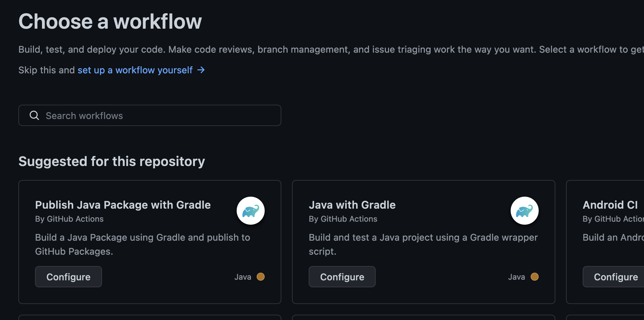Click Gradle elephant logo on Java with Gradle card
This screenshot has height=320, width=644.
point(525,211)
